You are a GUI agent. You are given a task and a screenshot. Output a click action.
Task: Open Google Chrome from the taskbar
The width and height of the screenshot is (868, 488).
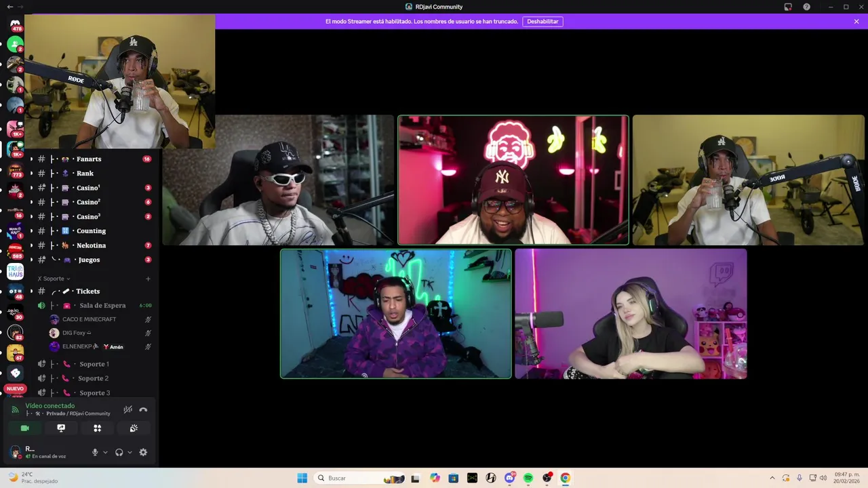click(x=566, y=478)
